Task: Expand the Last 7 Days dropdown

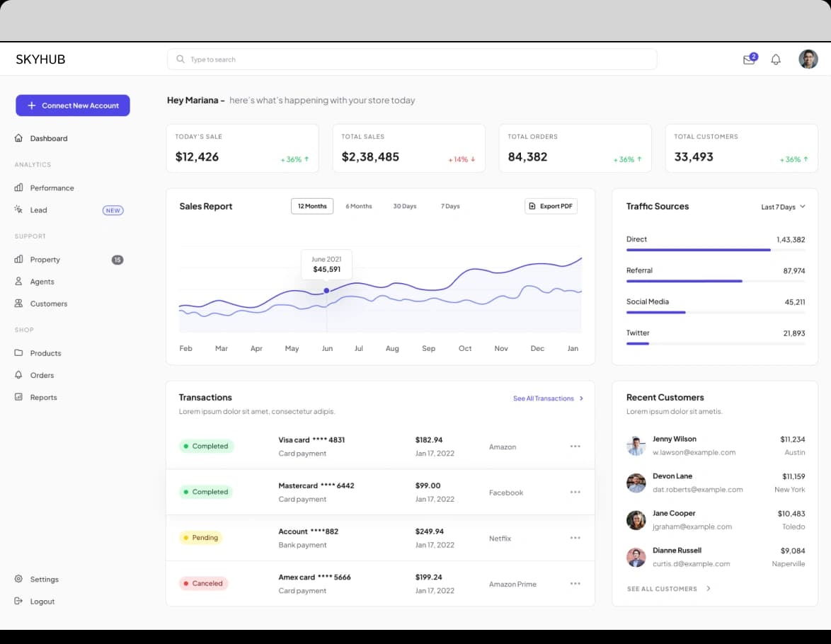Action: (x=783, y=207)
